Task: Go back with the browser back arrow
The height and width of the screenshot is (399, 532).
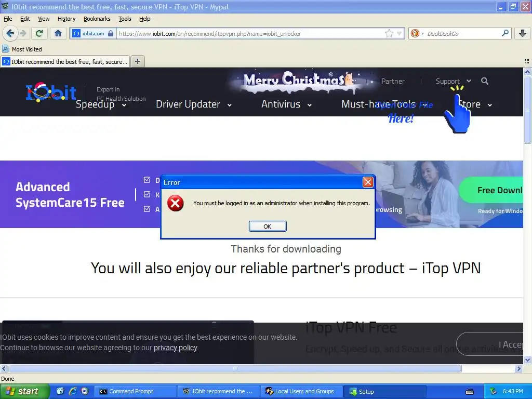Action: point(10,33)
